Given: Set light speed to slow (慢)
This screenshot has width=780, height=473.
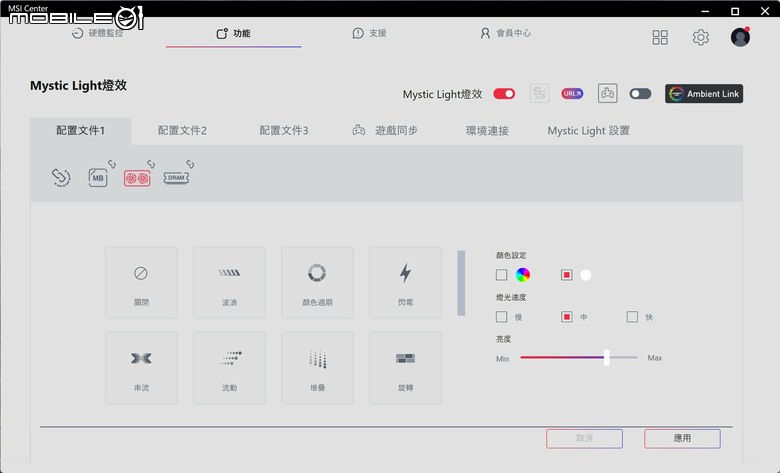Looking at the screenshot, I should pyautogui.click(x=501, y=317).
